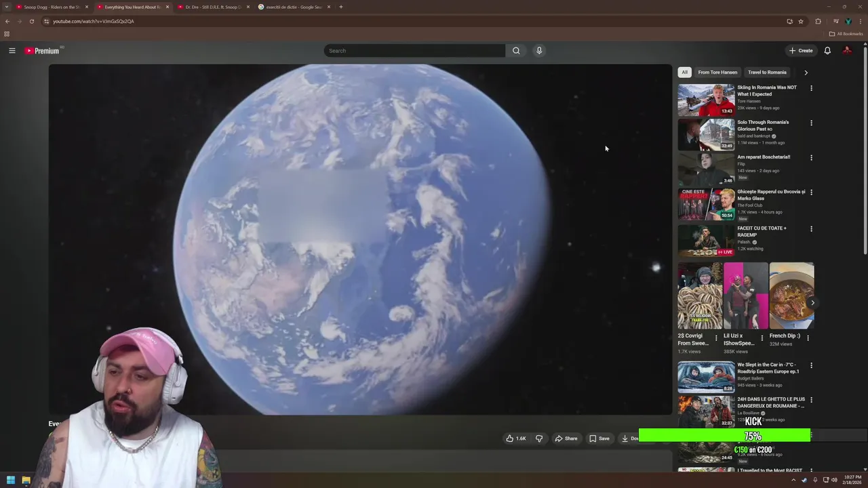The height and width of the screenshot is (488, 868).
Task: Start voice search with microphone icon
Action: click(539, 51)
